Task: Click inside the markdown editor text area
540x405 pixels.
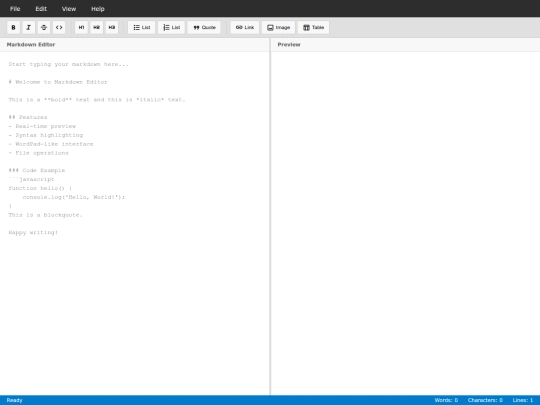Action: click(135, 223)
